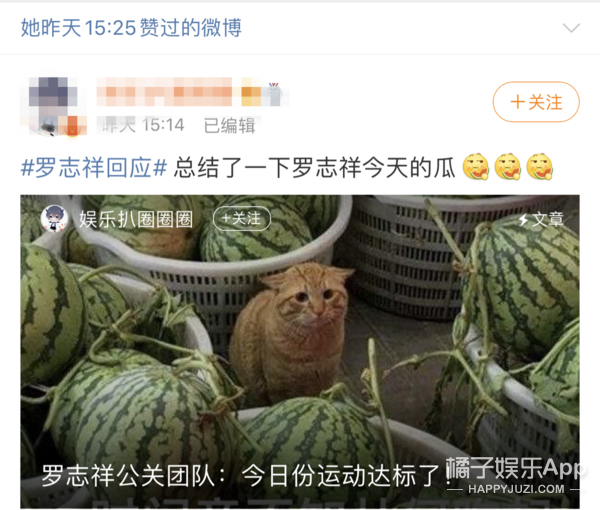This screenshot has width=600, height=510.
Task: Tap the lightning 文章 article label
Action: 541,219
